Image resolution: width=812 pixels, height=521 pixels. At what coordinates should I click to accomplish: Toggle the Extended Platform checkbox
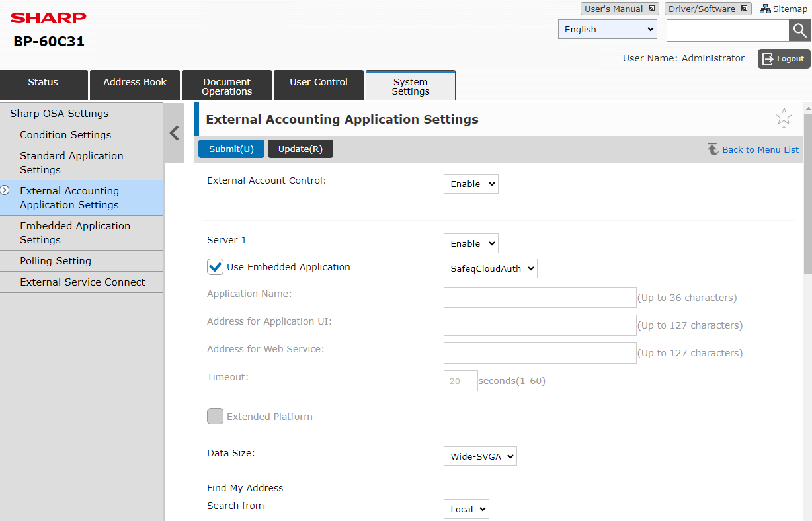click(x=215, y=417)
